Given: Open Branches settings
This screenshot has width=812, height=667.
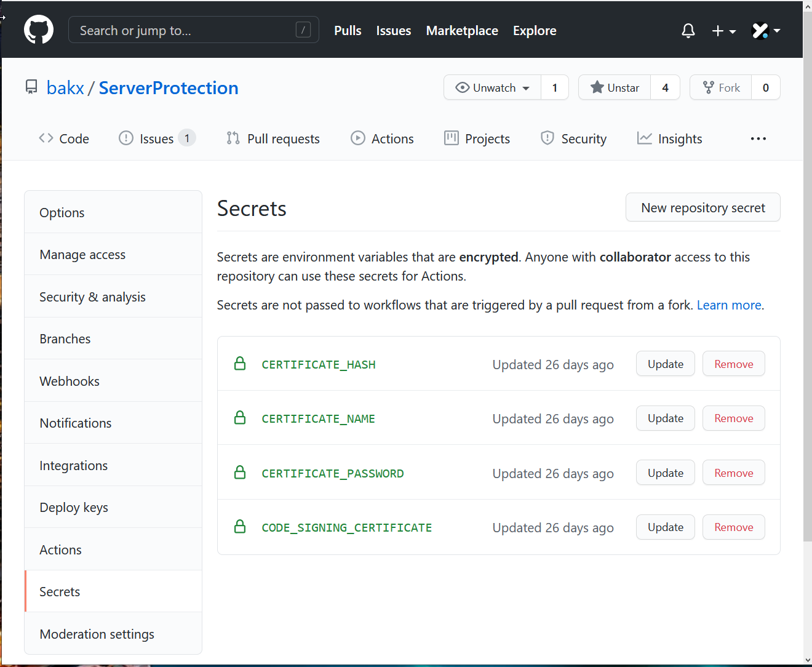Looking at the screenshot, I should tap(113, 338).
